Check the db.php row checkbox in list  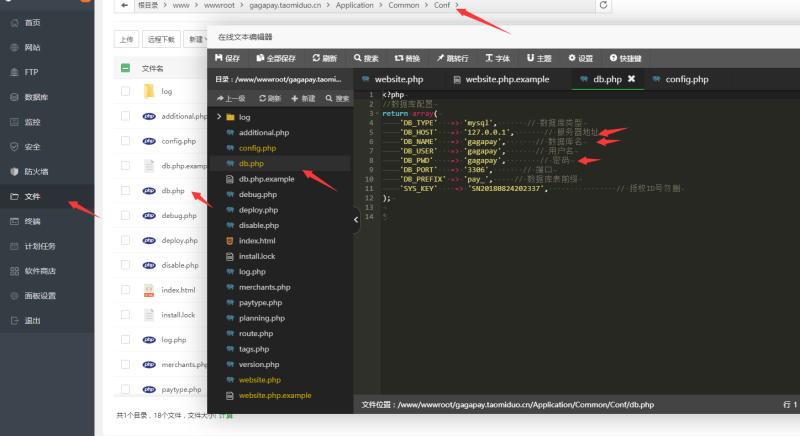coord(126,190)
